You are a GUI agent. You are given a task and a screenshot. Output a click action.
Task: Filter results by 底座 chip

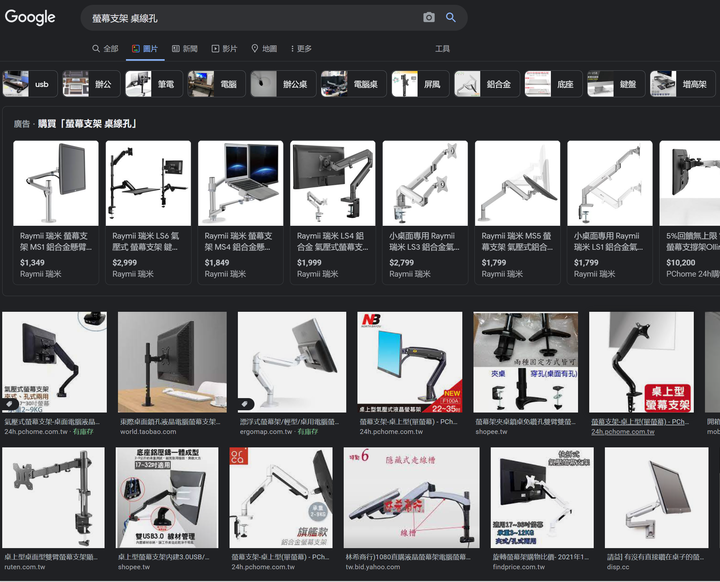pyautogui.click(x=553, y=84)
